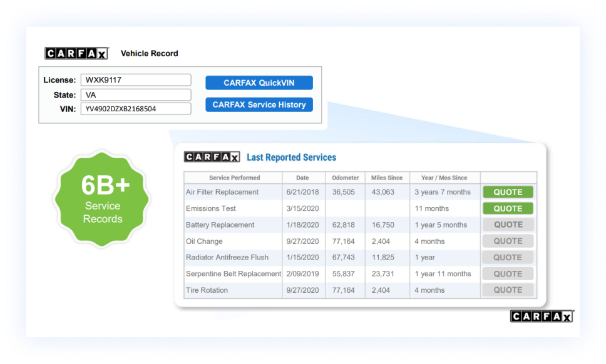Click the CARFAX logo below the services table
The width and height of the screenshot is (606, 364).
click(x=542, y=316)
